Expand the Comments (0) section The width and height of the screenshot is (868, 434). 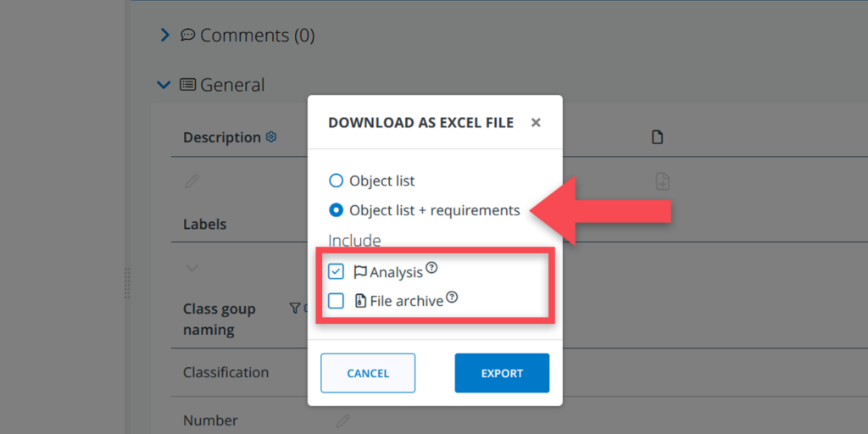pos(165,36)
